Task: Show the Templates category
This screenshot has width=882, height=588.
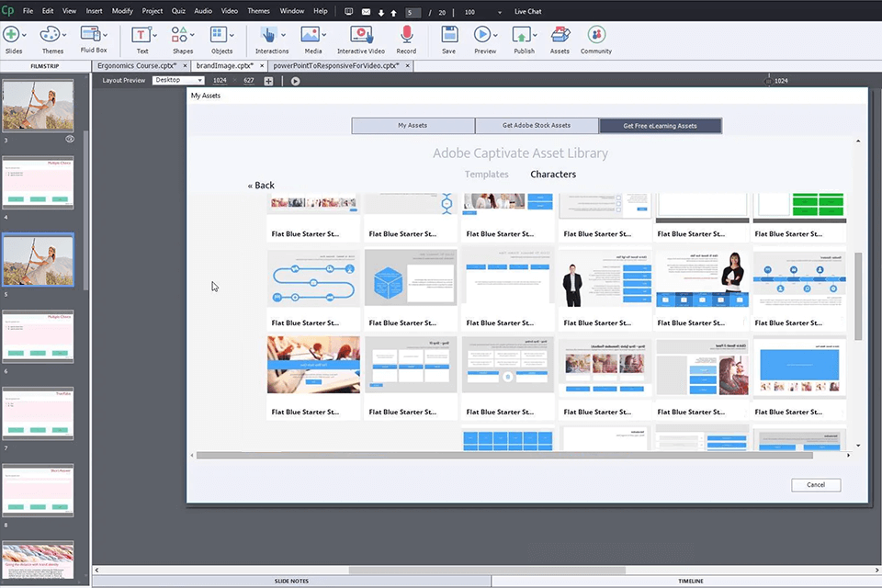Action: pos(487,175)
